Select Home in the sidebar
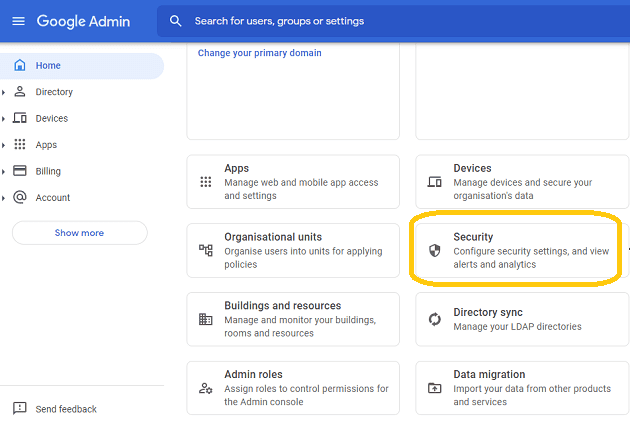This screenshot has width=630, height=425. point(82,65)
